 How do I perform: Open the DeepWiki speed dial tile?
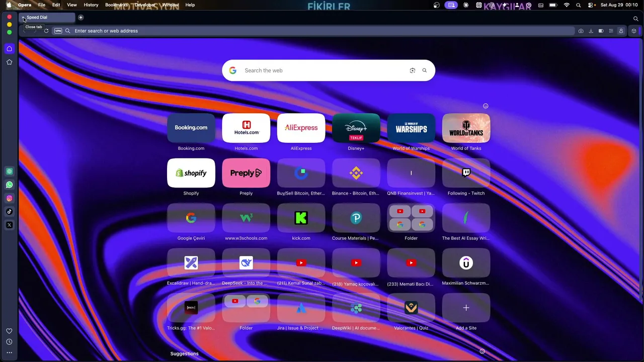click(356, 308)
